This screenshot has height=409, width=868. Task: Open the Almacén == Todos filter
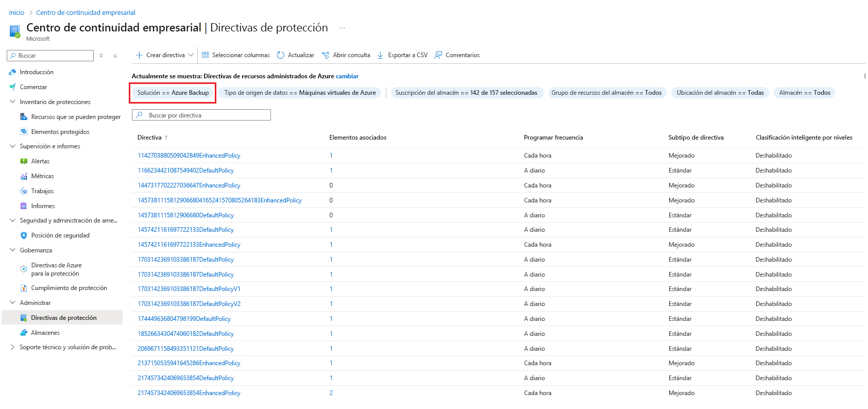(805, 93)
